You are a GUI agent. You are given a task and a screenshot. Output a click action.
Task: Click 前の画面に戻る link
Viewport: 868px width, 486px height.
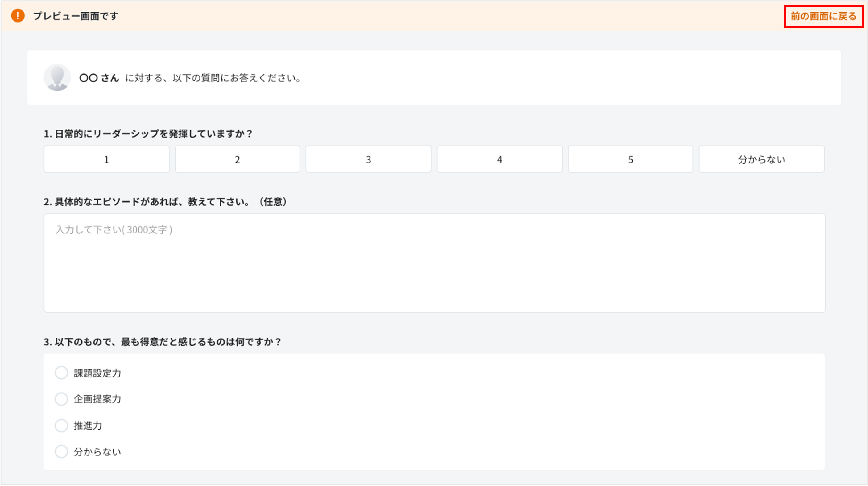[823, 16]
